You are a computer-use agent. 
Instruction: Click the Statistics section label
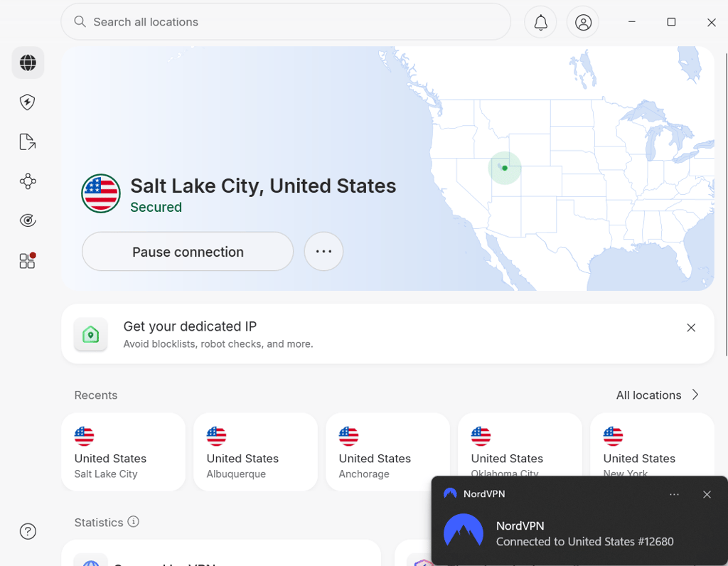pos(98,523)
